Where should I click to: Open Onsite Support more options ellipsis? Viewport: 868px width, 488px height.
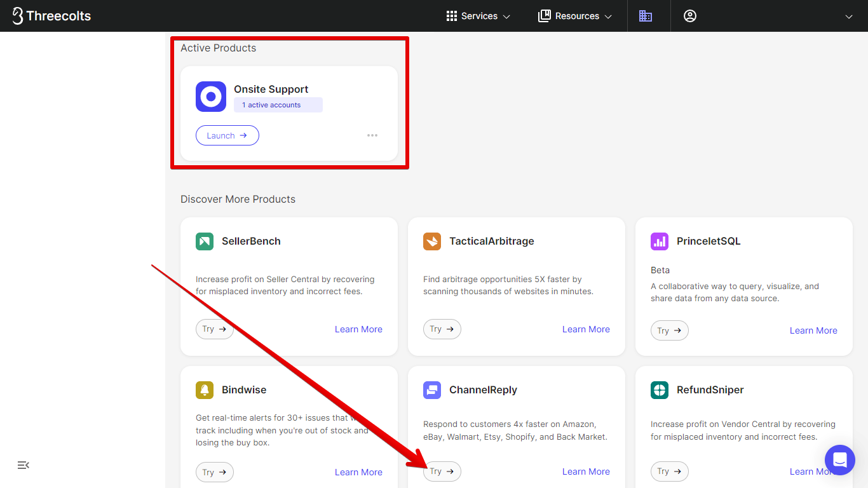[372, 135]
